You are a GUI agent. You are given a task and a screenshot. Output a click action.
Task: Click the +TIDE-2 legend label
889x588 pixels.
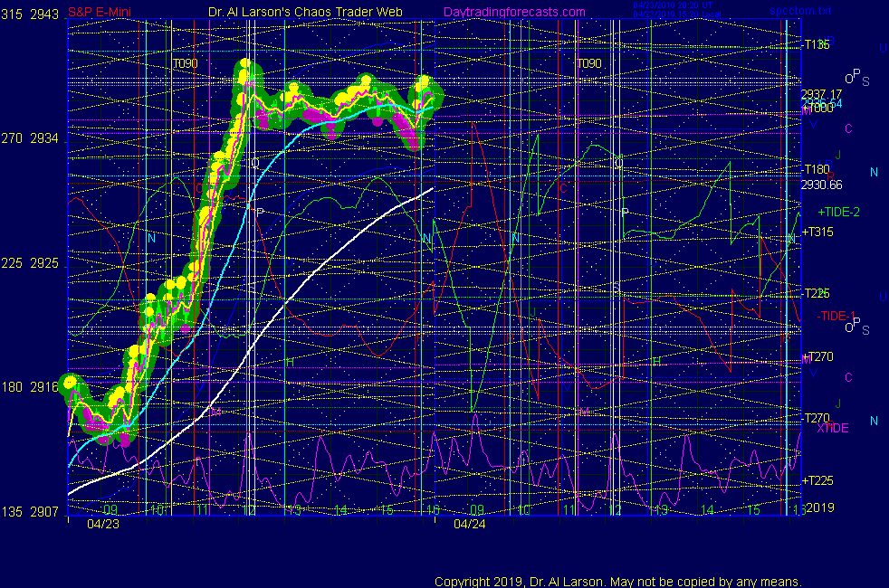(x=838, y=212)
